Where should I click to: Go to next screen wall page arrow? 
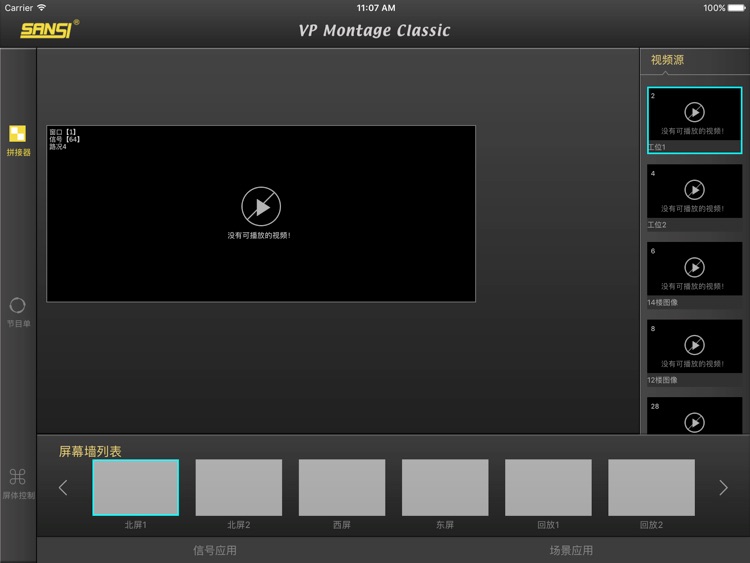[x=723, y=487]
